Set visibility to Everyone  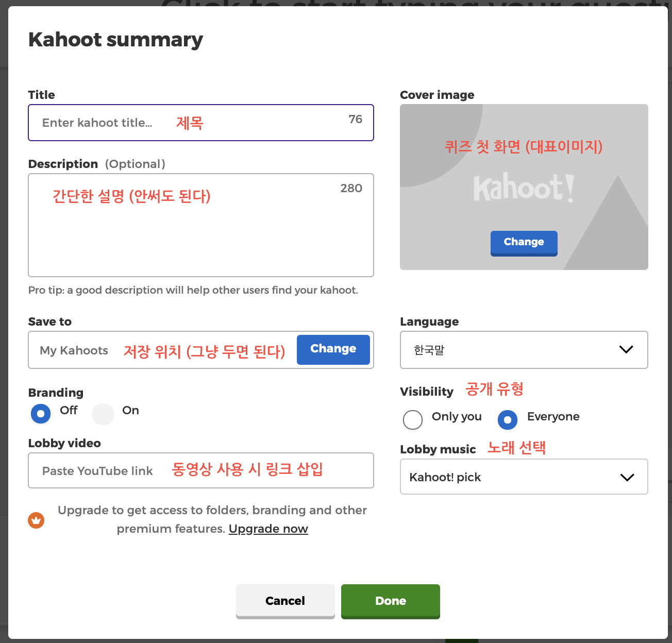[x=508, y=420]
